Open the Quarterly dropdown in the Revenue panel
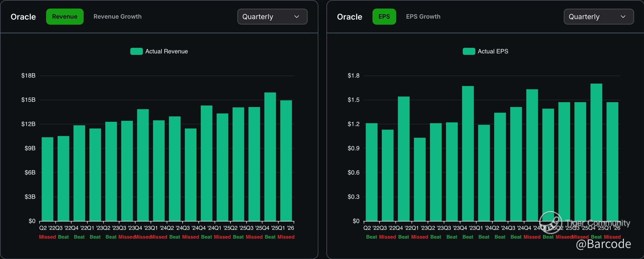Screen dimensions: 644x259 (x=272, y=17)
